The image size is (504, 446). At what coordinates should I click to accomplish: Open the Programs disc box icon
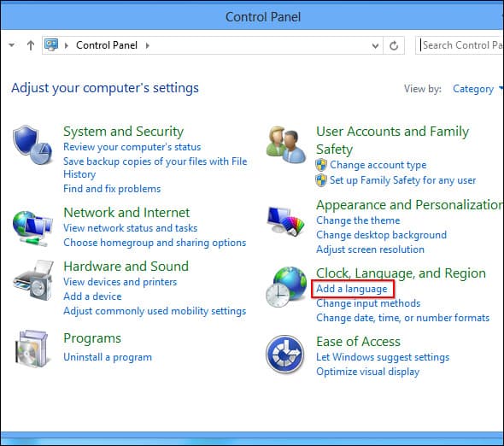[32, 349]
